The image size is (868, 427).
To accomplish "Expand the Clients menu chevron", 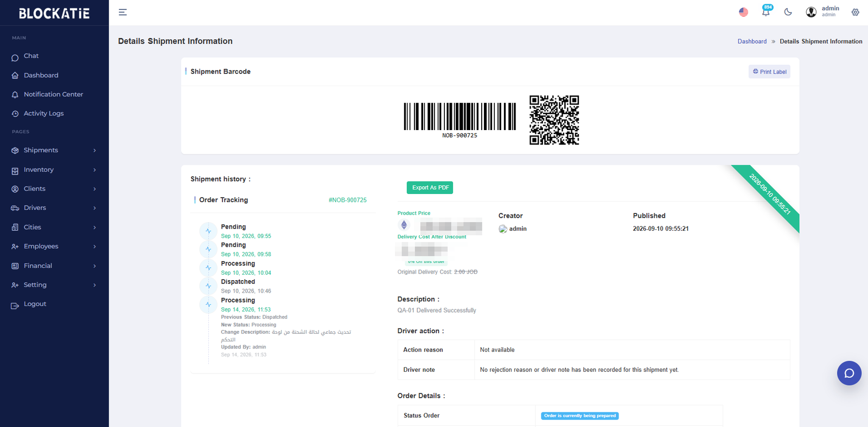I will [94, 189].
